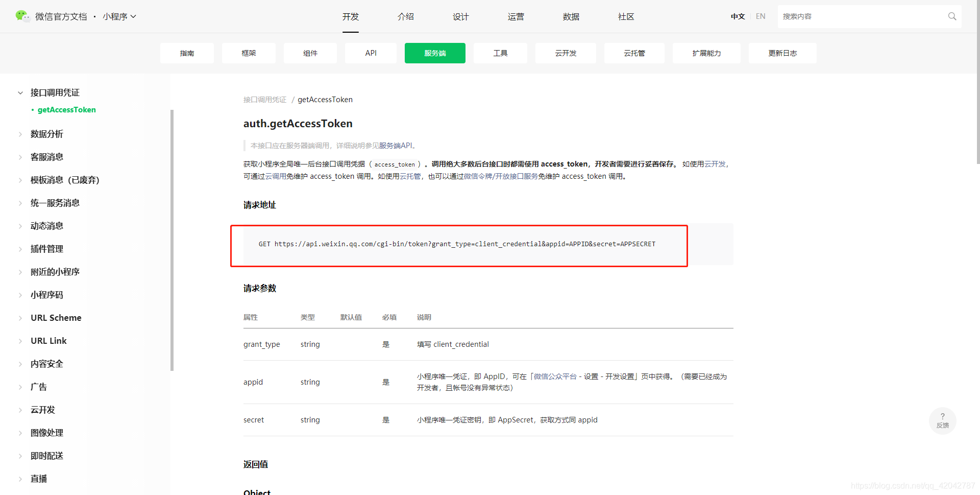980x495 pixels.
Task: Open the 框架 sub-navigation tab
Action: pyautogui.click(x=249, y=53)
